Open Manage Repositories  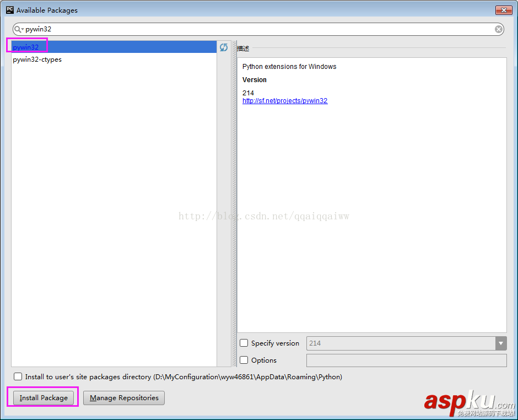pos(123,397)
